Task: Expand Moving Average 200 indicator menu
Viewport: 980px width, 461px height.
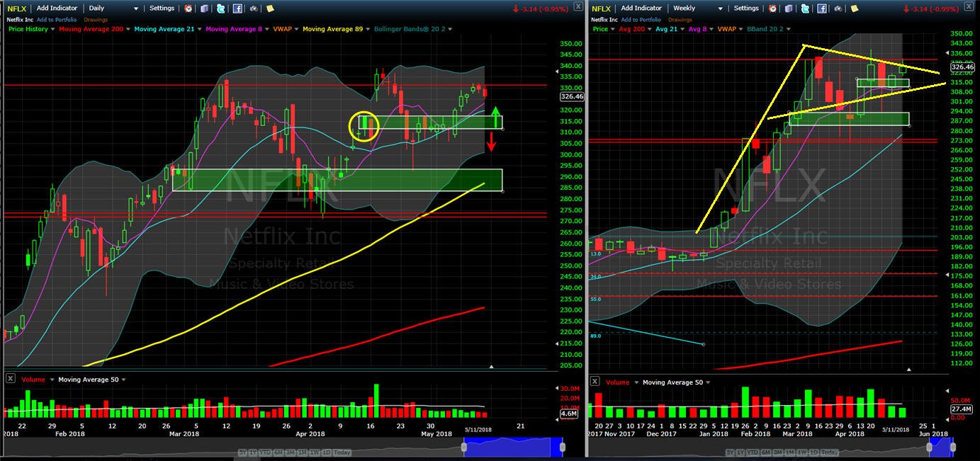Action: point(128,29)
